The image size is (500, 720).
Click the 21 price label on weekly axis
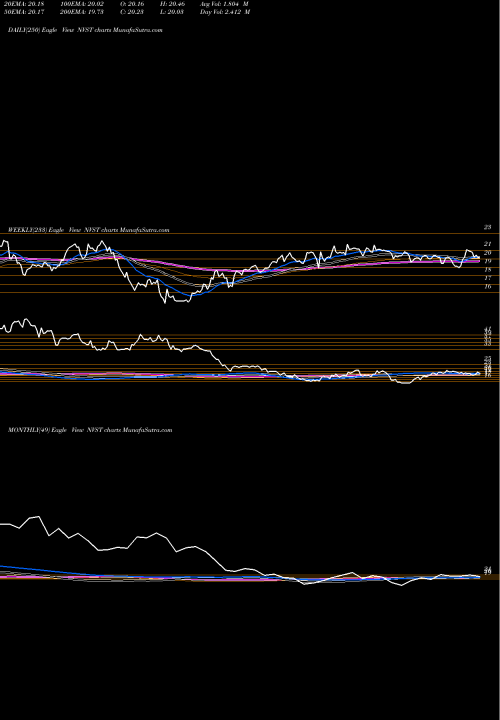tap(488, 244)
